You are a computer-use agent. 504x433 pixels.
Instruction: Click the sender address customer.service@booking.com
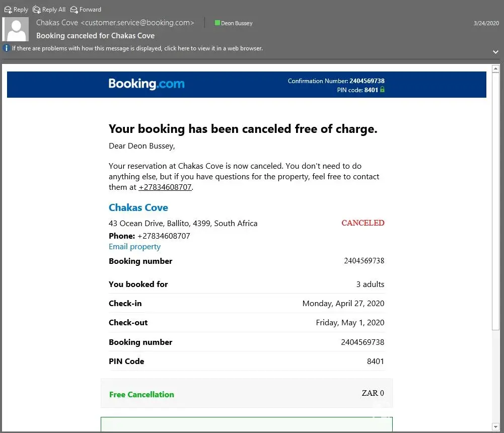[x=137, y=23]
